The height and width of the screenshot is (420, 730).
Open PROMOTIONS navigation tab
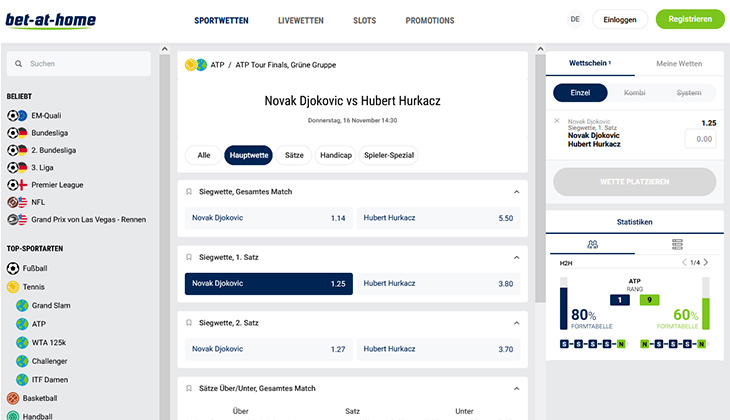point(430,20)
